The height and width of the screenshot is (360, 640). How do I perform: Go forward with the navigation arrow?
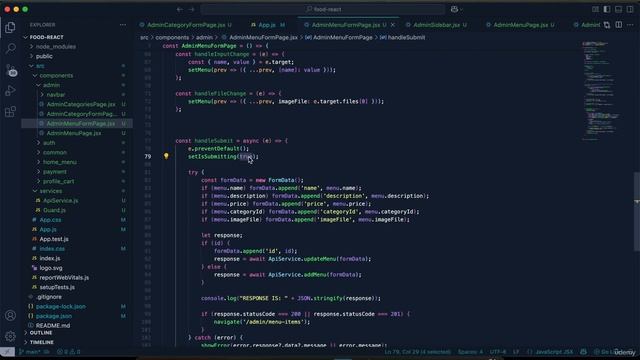[x=191, y=9]
